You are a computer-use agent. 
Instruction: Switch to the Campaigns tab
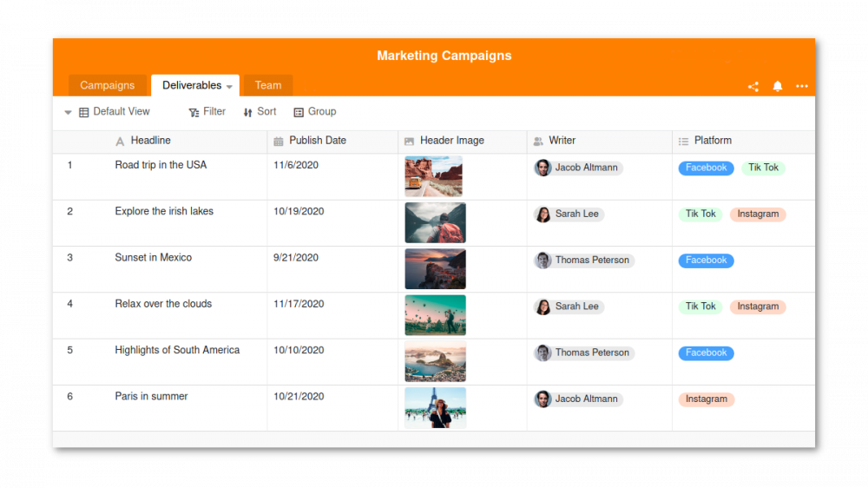(x=108, y=85)
